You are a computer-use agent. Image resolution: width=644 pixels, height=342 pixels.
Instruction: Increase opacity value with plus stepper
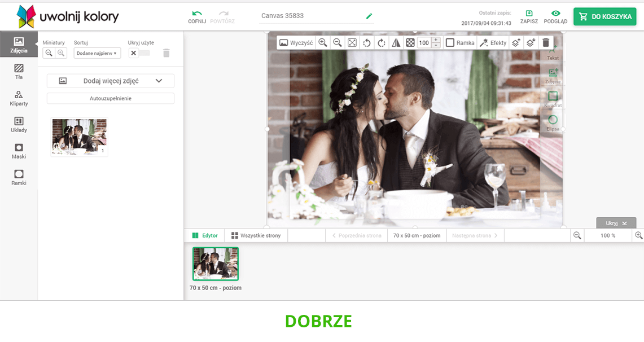pos(436,40)
